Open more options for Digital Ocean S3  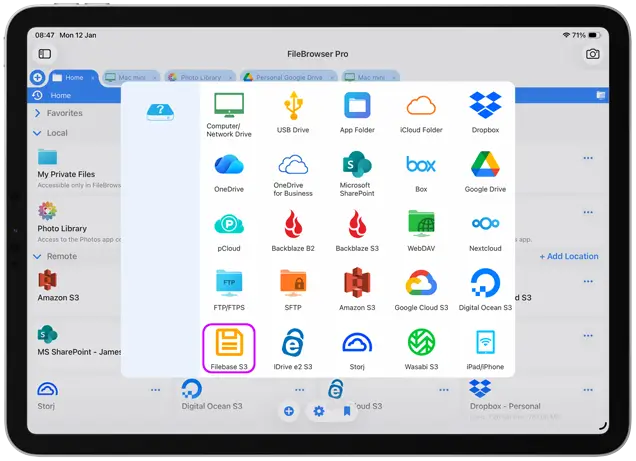[299, 390]
